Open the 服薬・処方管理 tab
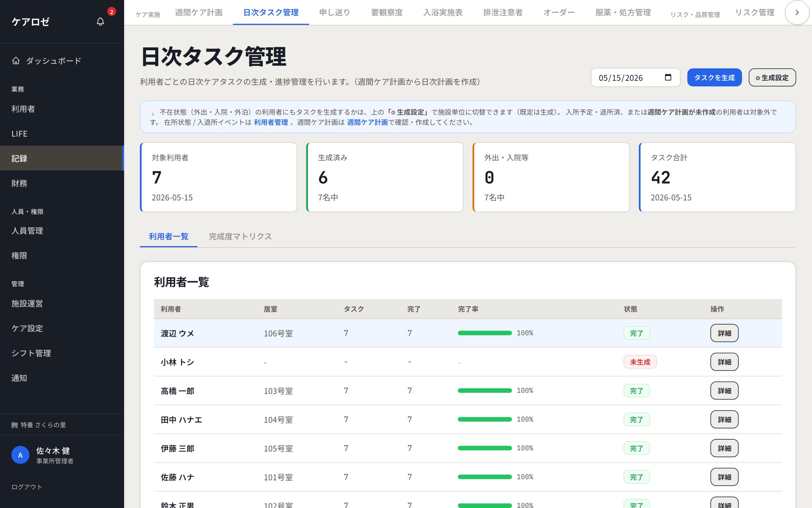The width and height of the screenshot is (812, 508). (x=623, y=13)
